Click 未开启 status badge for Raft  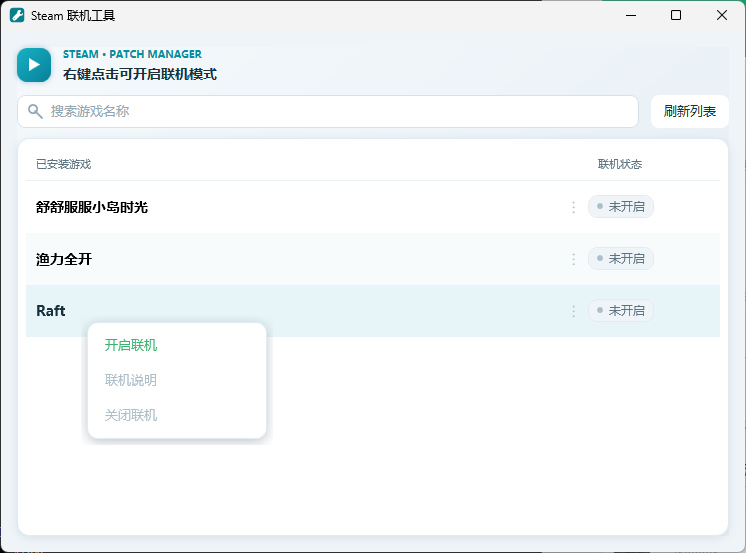tap(620, 310)
